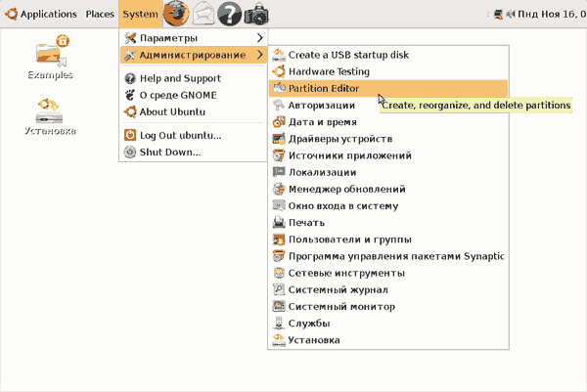Click the Partition Editor disk icon
Screen dimensions: 587x392
pyautogui.click(x=279, y=88)
